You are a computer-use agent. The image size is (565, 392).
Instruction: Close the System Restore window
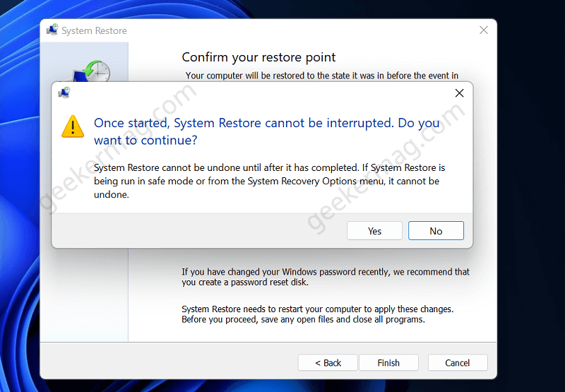click(484, 30)
